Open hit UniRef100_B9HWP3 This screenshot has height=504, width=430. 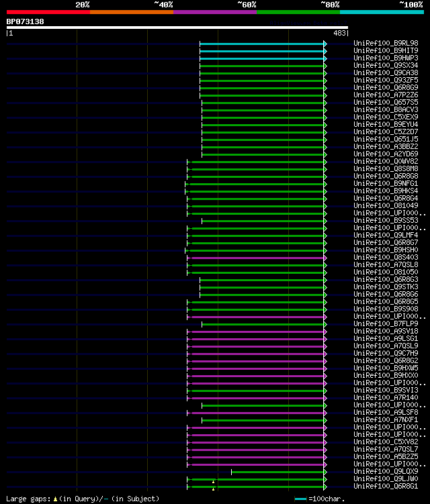click(x=386, y=58)
